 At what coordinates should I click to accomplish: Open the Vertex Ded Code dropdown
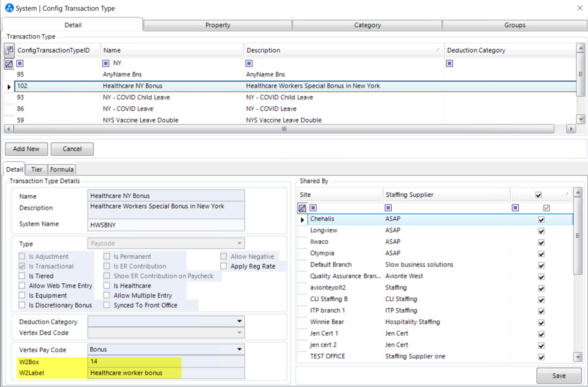(x=239, y=333)
